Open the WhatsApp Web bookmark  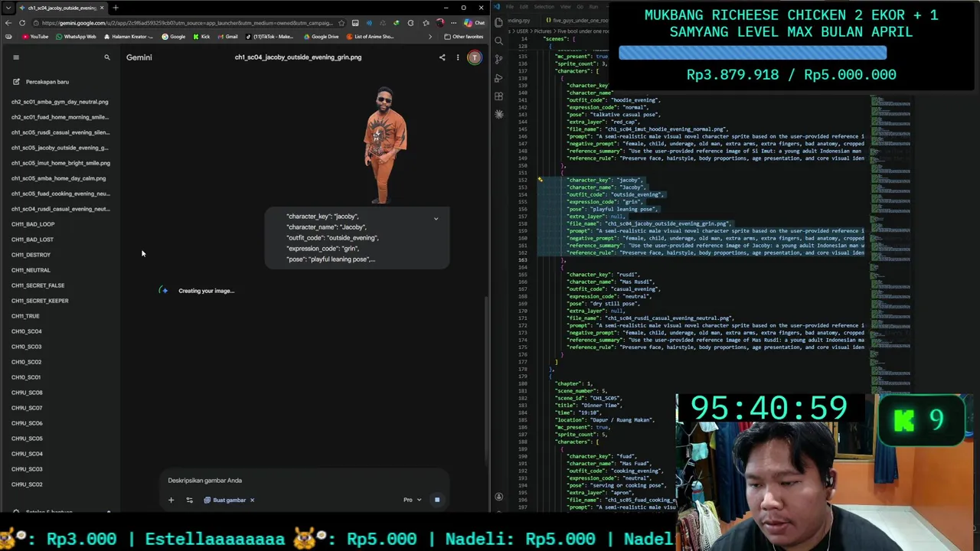click(x=76, y=37)
